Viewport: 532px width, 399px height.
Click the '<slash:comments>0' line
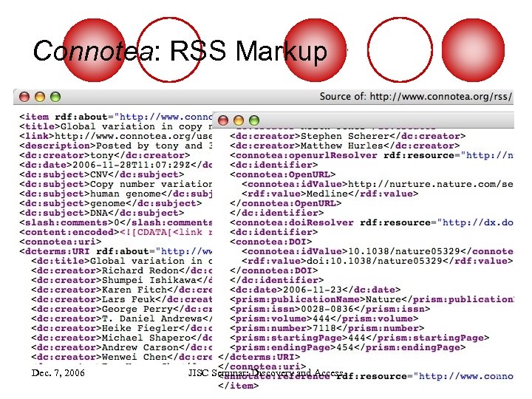(x=116, y=222)
